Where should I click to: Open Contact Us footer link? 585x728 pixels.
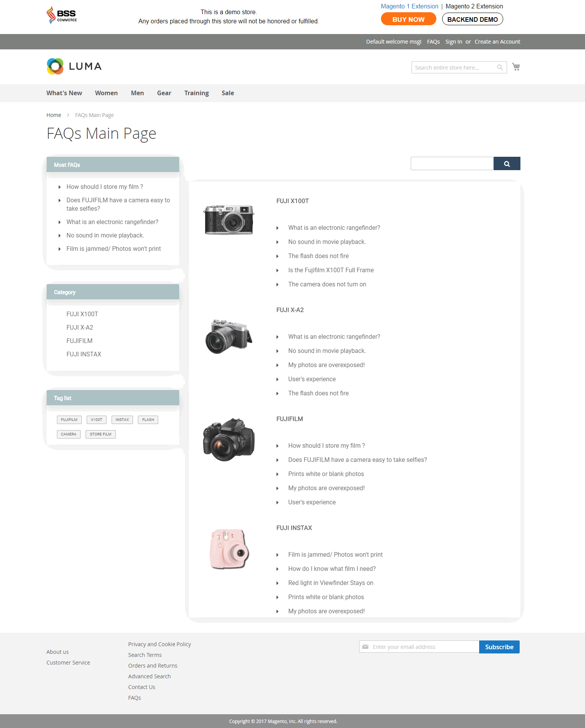[142, 687]
